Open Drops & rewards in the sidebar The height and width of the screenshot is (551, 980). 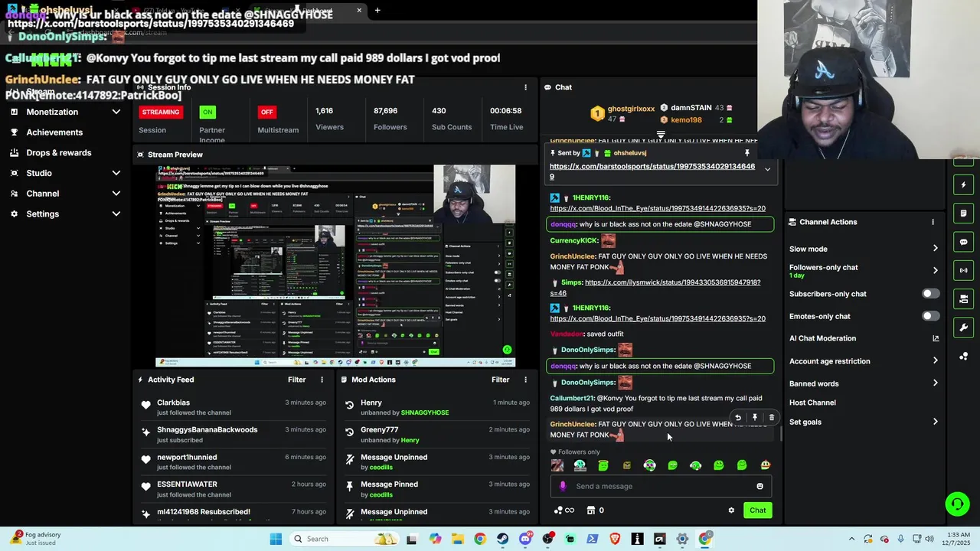(x=58, y=152)
